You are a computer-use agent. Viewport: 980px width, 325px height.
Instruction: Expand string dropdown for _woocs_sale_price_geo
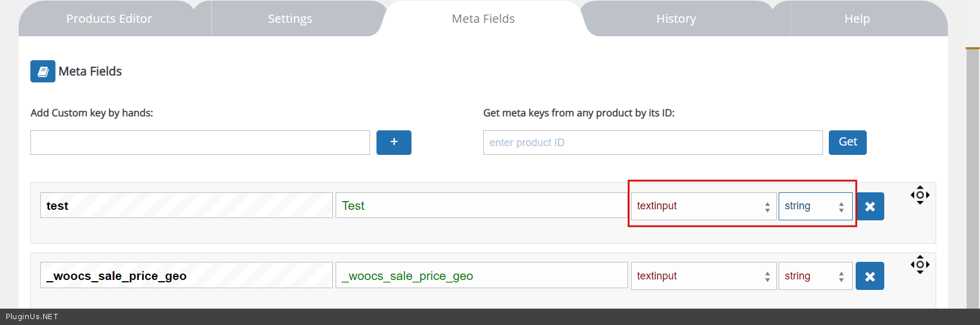point(815,276)
